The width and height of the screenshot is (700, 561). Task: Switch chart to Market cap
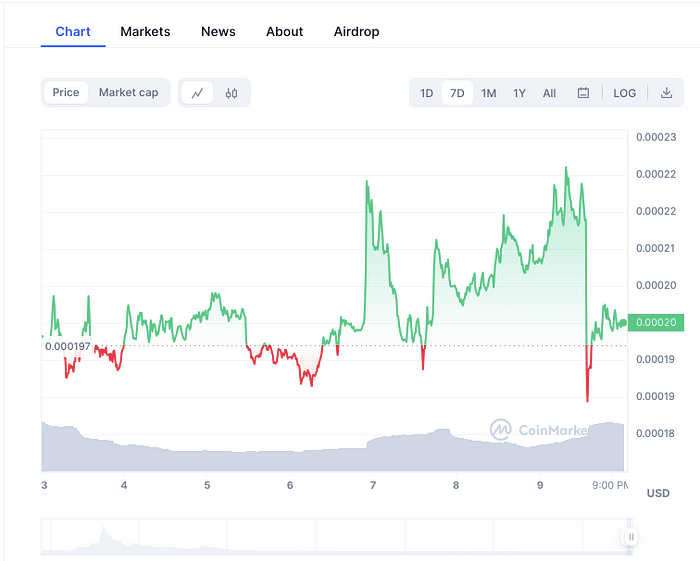[x=129, y=92]
